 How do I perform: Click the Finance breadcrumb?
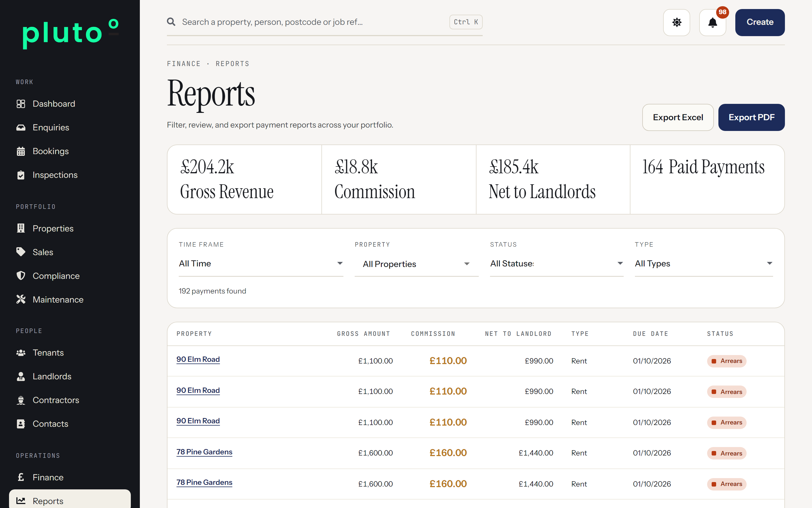pyautogui.click(x=184, y=64)
